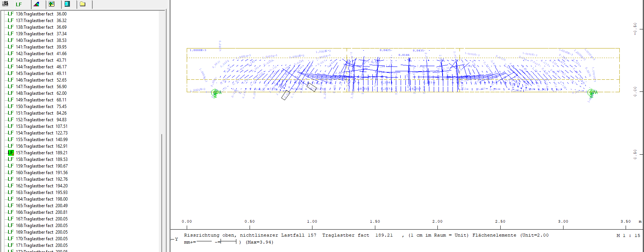This screenshot has height=252, width=644.
Task: Click the left green support symbol on beam
Action: point(215,93)
